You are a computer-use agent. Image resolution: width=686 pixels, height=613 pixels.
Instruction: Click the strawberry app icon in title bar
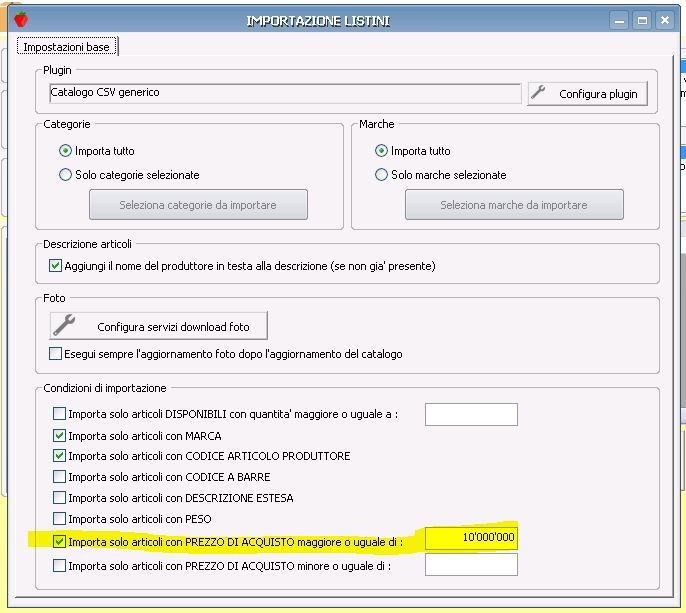21,20
